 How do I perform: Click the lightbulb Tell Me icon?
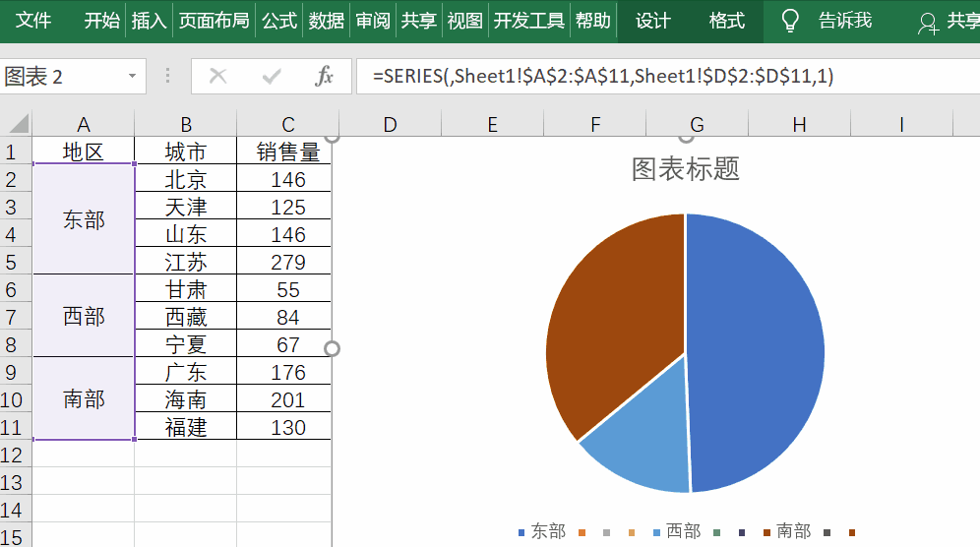[791, 21]
